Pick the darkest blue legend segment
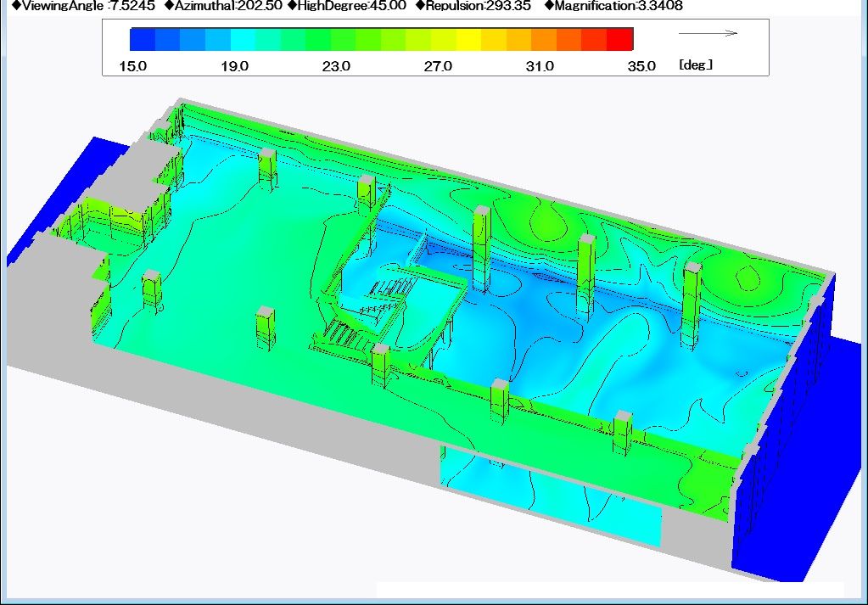This screenshot has width=868, height=605. [x=143, y=39]
